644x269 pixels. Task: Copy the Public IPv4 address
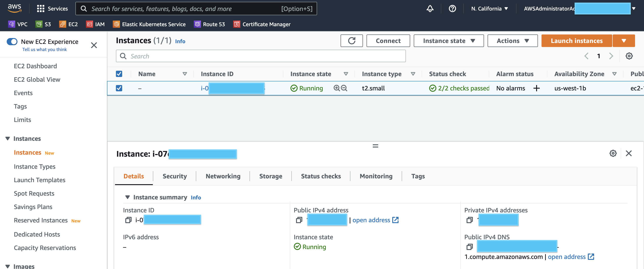pos(299,220)
